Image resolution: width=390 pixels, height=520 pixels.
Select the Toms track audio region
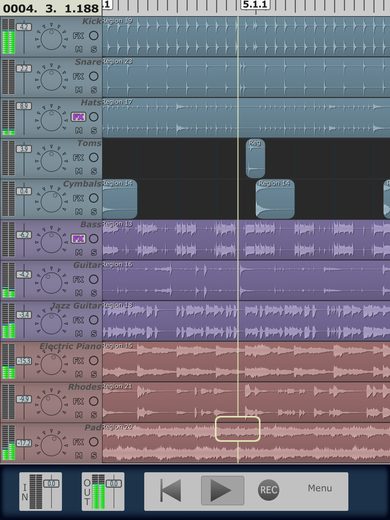click(255, 158)
